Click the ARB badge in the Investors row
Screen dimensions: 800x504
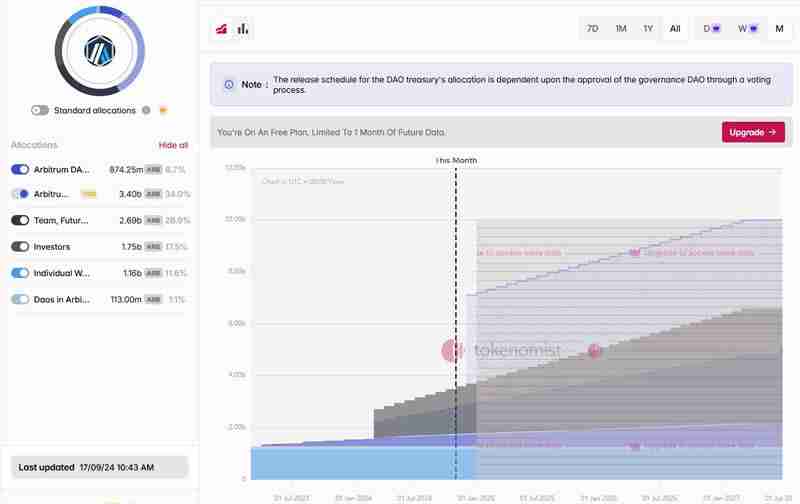point(153,247)
